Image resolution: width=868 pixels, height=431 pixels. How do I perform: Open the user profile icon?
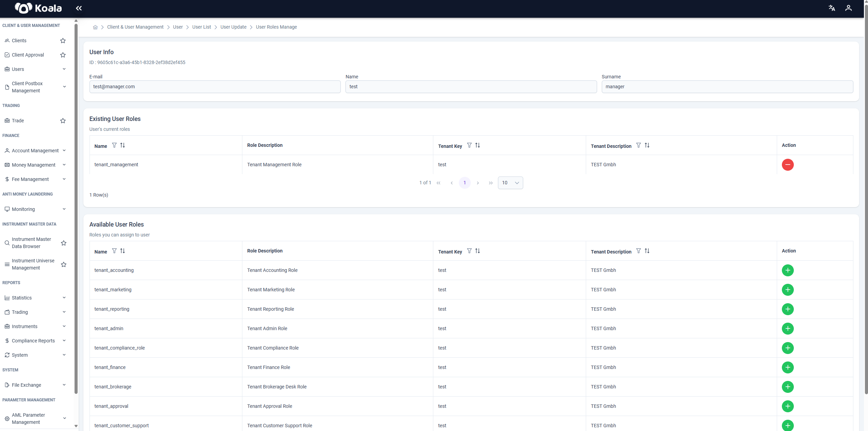tap(848, 8)
